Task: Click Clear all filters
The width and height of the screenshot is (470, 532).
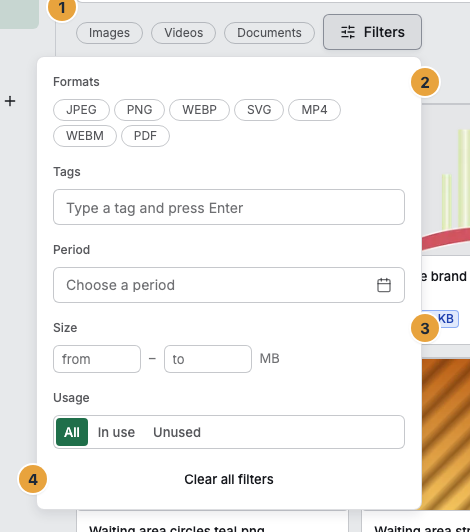Action: (229, 479)
